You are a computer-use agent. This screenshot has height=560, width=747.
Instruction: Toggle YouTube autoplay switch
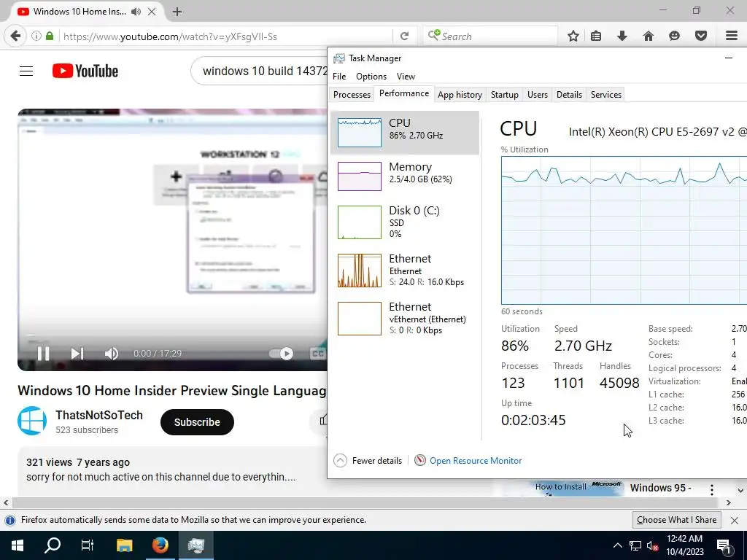(282, 354)
